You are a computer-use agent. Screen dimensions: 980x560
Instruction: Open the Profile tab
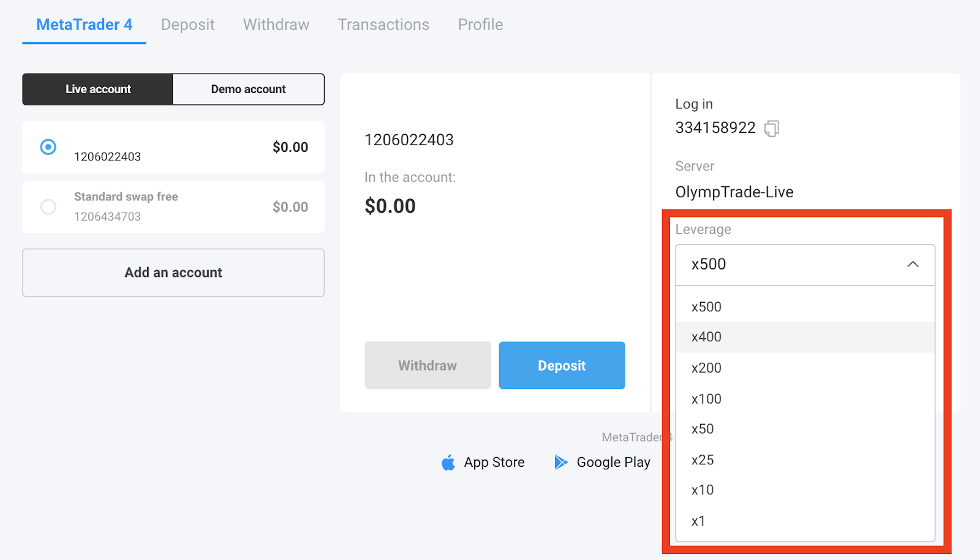point(480,25)
